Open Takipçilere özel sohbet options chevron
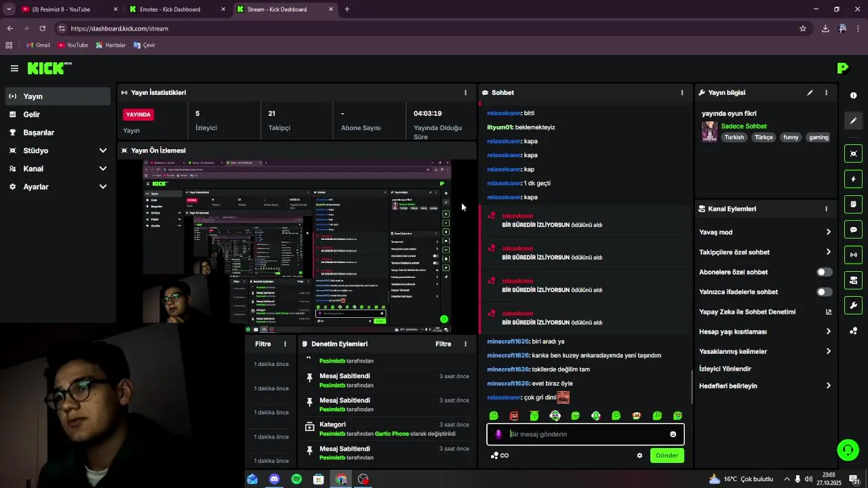Screen dimensions: 868x488 (x=828, y=252)
